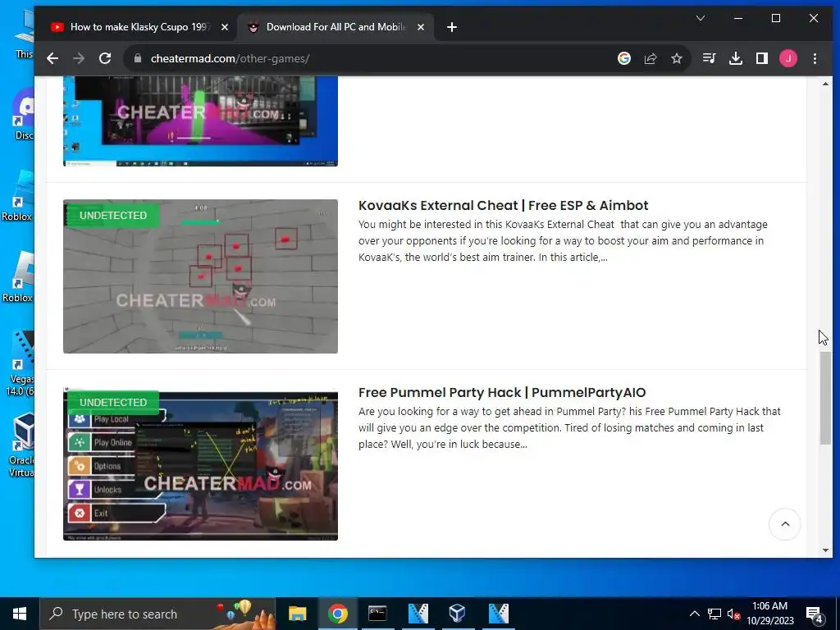Open Chrome downloads icon
840x630 pixels.
(736, 58)
